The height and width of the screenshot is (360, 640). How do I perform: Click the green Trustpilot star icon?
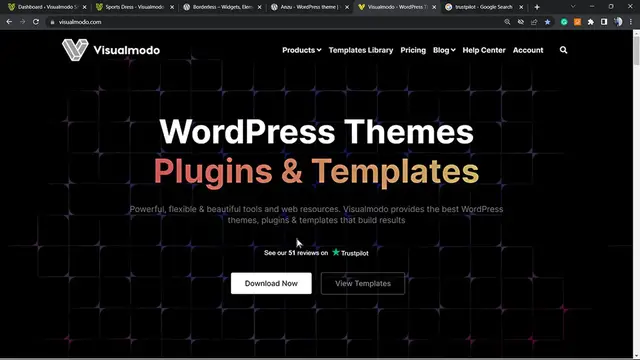[336, 252]
